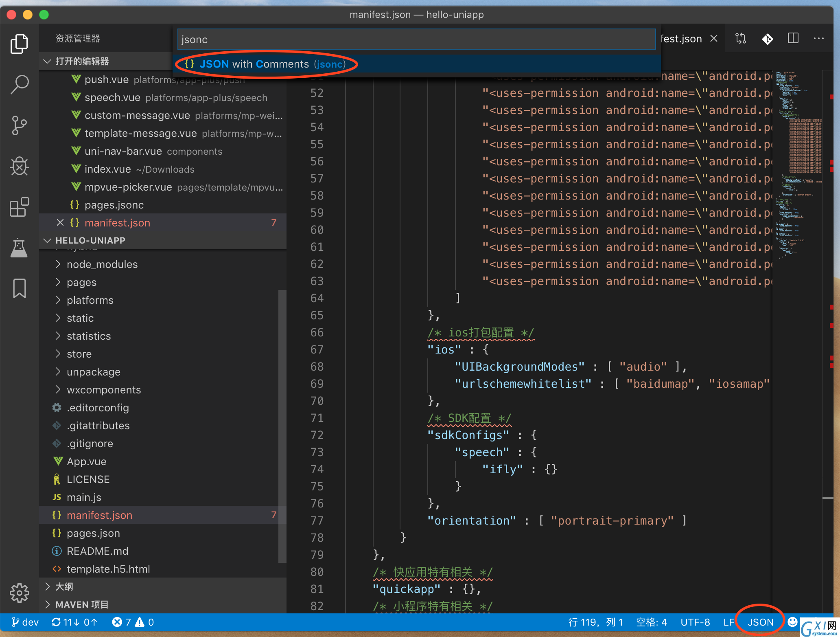The image size is (840, 637).
Task: Change language mode via JSON status item
Action: [760, 622]
